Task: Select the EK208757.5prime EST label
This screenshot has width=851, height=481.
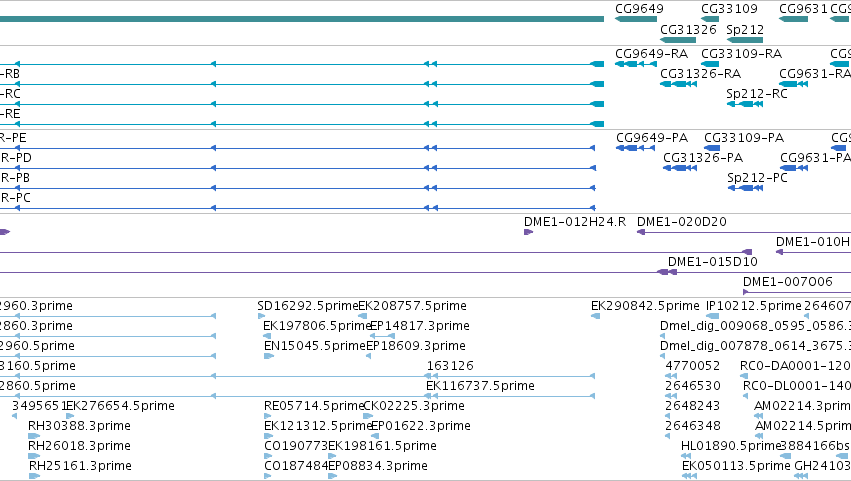Action: [412, 306]
